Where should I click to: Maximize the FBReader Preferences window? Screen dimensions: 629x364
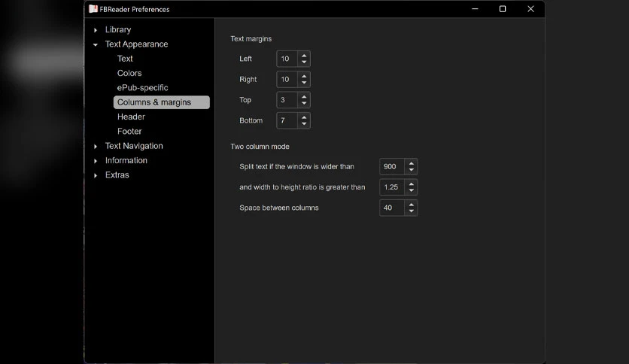pyautogui.click(x=503, y=9)
